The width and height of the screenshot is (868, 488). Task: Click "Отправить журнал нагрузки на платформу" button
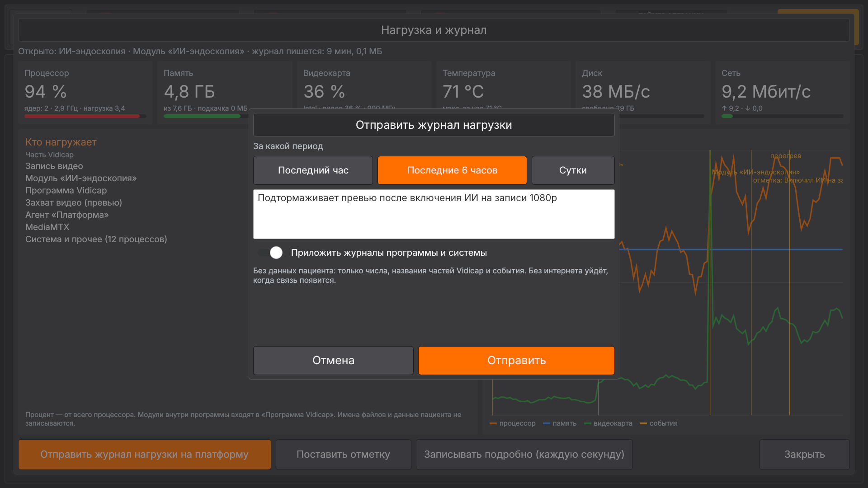pos(145,455)
